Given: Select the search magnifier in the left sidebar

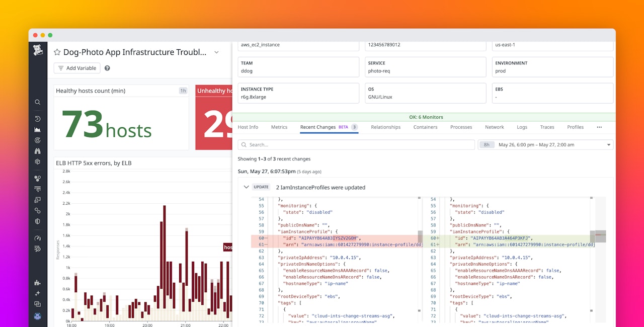Looking at the screenshot, I should click(x=38, y=102).
